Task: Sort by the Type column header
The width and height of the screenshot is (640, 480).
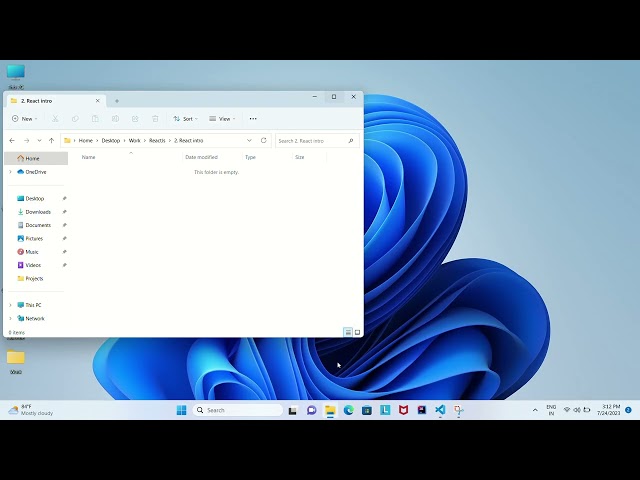Action: coord(250,157)
